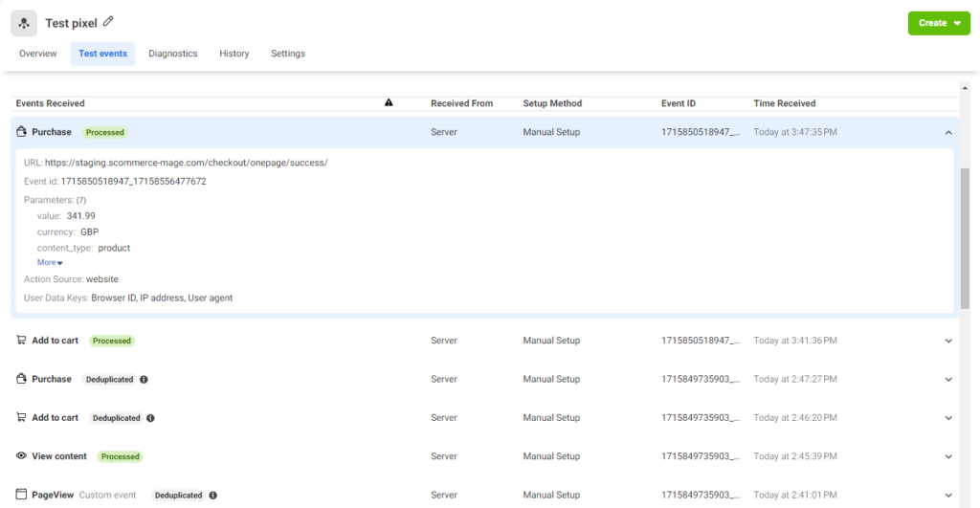Expand the View content 2:45:39 PM row
The width and height of the screenshot is (980, 508).
[948, 456]
